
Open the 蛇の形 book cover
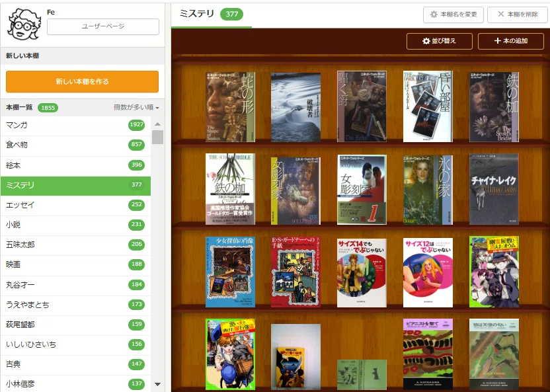click(230, 106)
